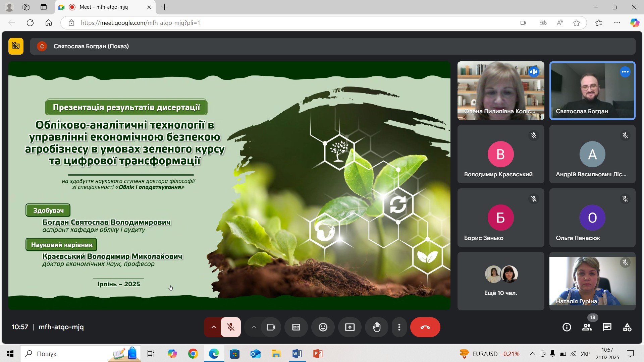Click Борис Занько's participant tile

point(501,218)
